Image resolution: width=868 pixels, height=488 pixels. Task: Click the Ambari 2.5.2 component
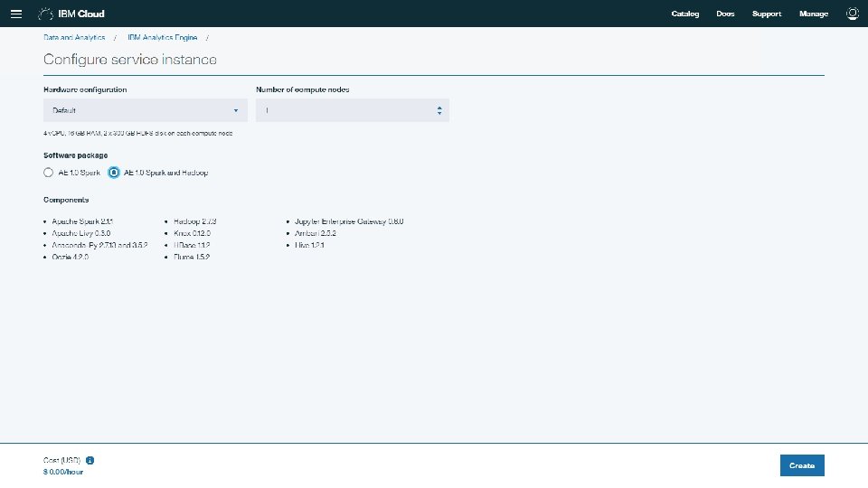tap(315, 233)
